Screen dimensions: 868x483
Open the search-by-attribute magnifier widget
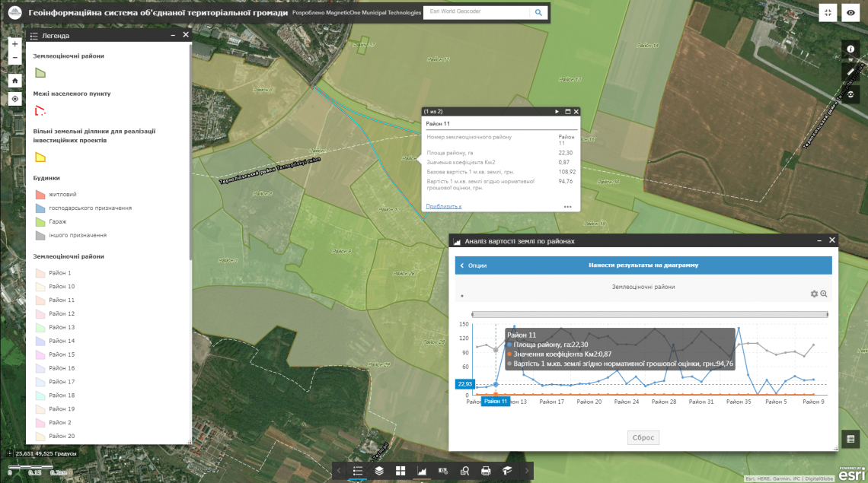coord(464,471)
